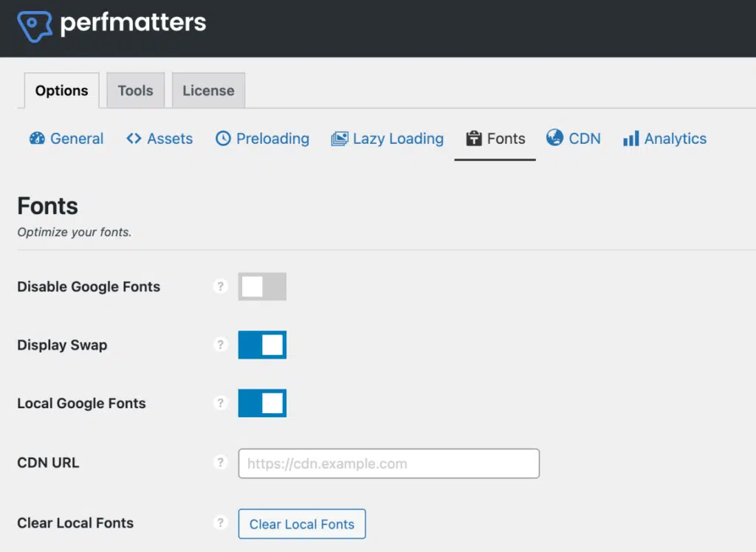Switch to the License tab

coord(208,91)
